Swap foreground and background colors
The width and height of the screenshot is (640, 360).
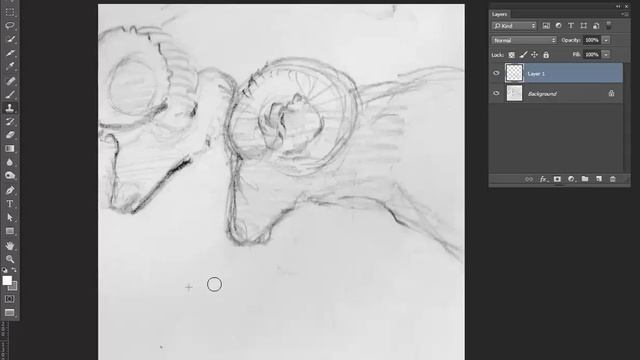coord(14,270)
